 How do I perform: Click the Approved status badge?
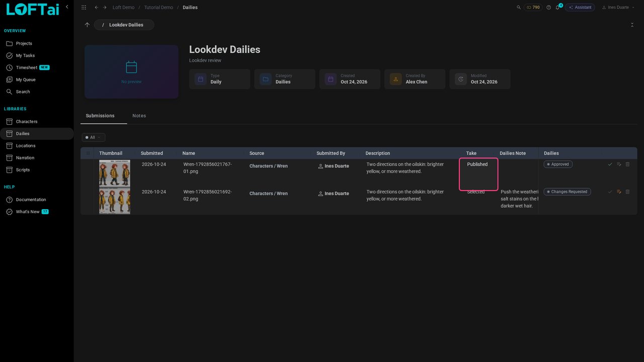click(558, 164)
